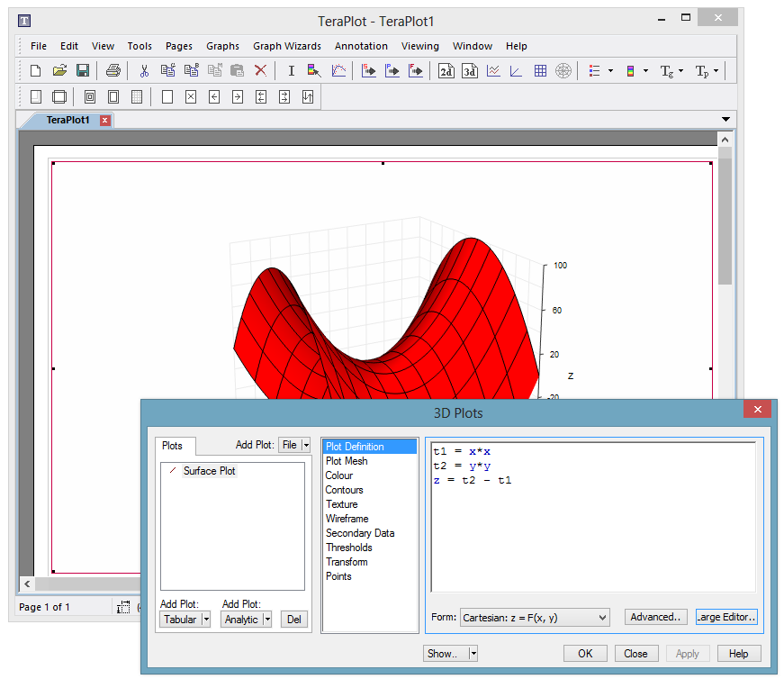The height and width of the screenshot is (679, 784).
Task: Click the status bar selection rectangle icon
Action: (x=123, y=607)
